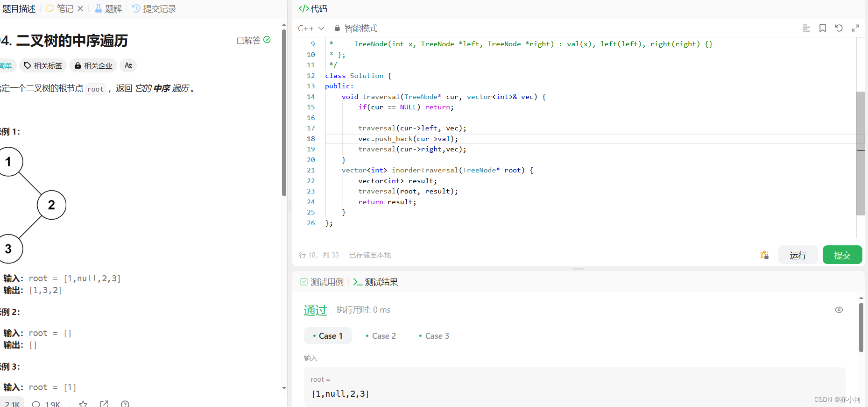Click the 运行 run button

point(798,255)
